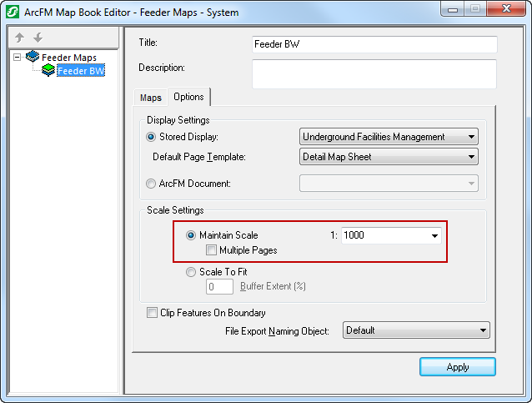This screenshot has height=403, width=532.
Task: Toggle Clip Features On Boundary checkbox
Action: (x=152, y=313)
